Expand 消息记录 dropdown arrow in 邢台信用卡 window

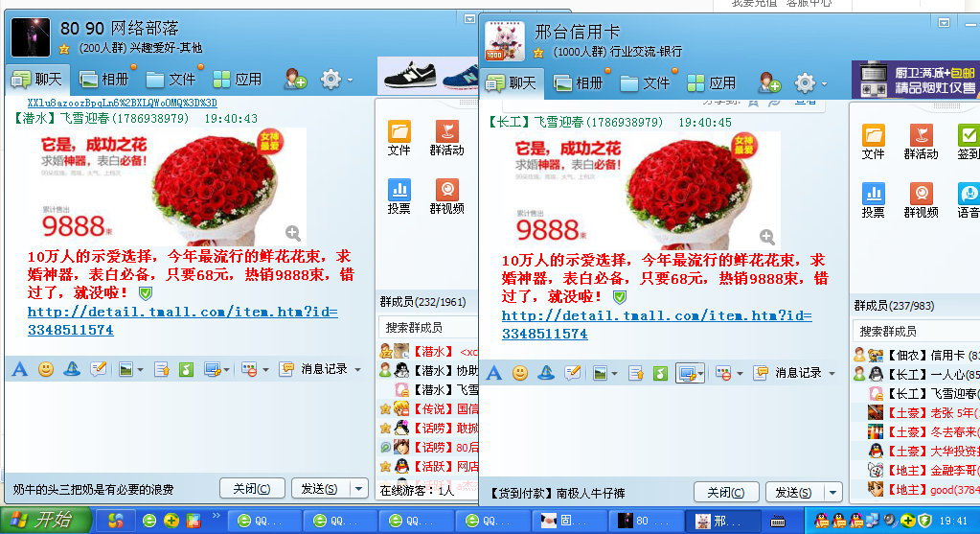(832, 373)
